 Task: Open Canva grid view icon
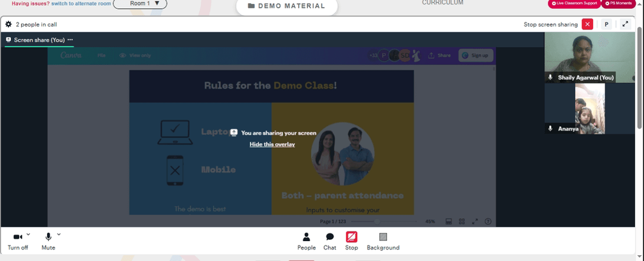[462, 221]
